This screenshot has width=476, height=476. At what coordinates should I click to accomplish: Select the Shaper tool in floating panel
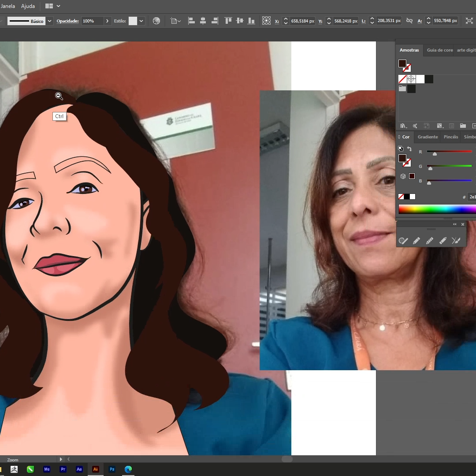[403, 241]
